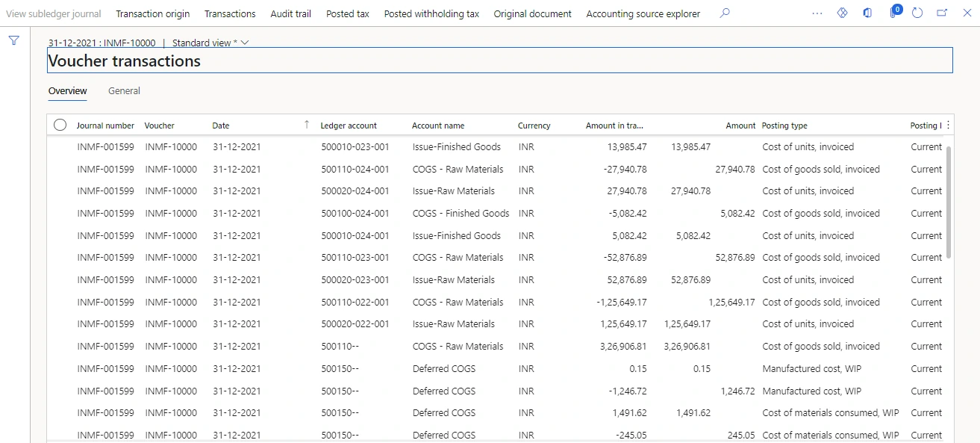The height and width of the screenshot is (443, 980).
Task: Show the filter pane funnel icon
Action: tap(14, 41)
